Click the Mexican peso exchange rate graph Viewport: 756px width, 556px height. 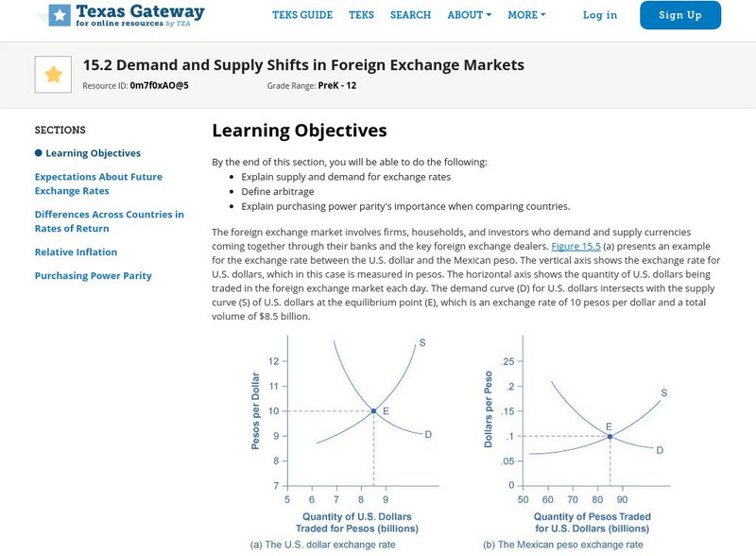[586, 416]
